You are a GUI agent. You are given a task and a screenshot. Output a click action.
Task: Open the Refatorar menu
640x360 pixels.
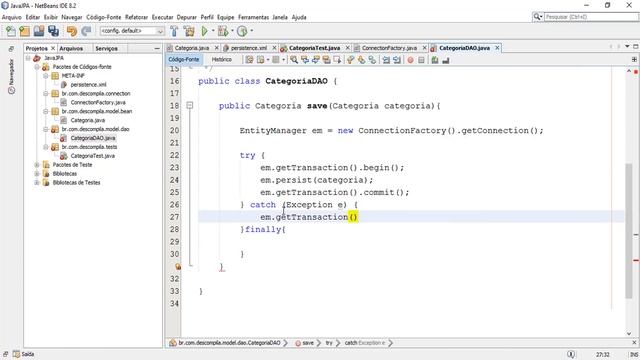(136, 17)
